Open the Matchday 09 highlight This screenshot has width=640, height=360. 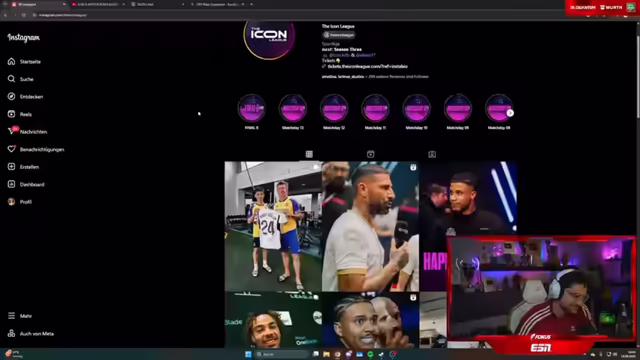coord(458,109)
